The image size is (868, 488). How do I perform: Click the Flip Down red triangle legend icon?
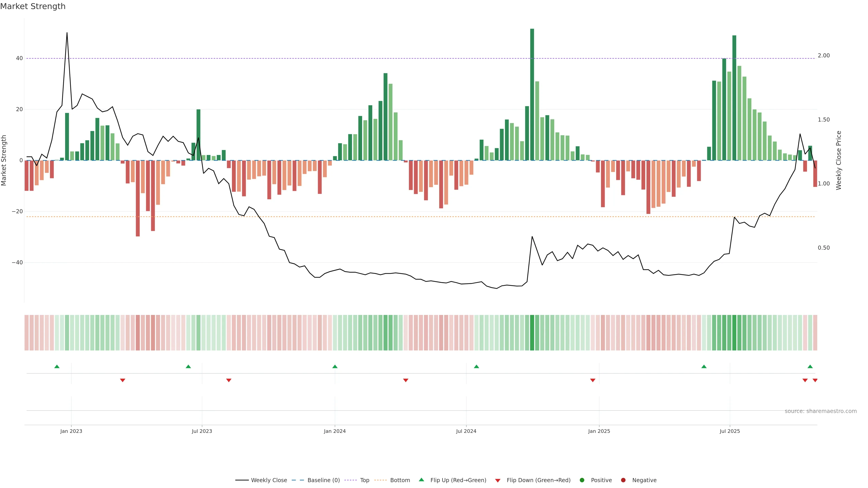[498, 481]
